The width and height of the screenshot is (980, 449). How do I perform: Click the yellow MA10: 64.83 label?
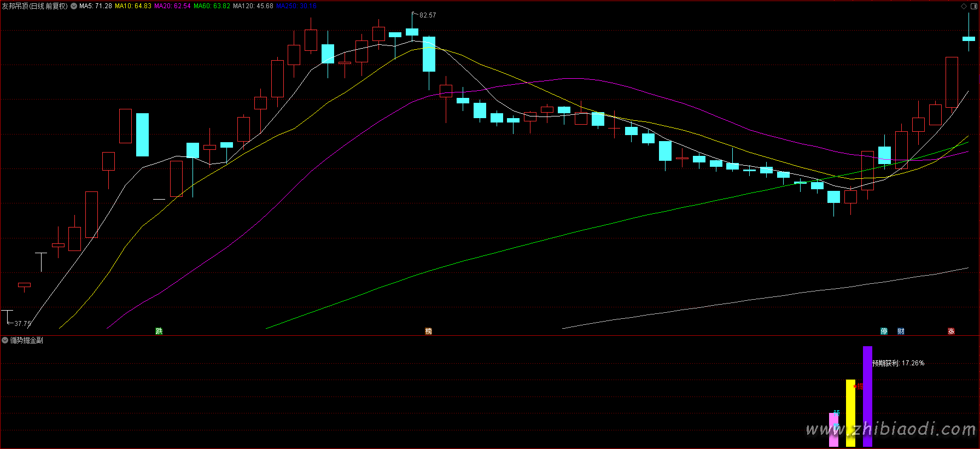click(133, 6)
